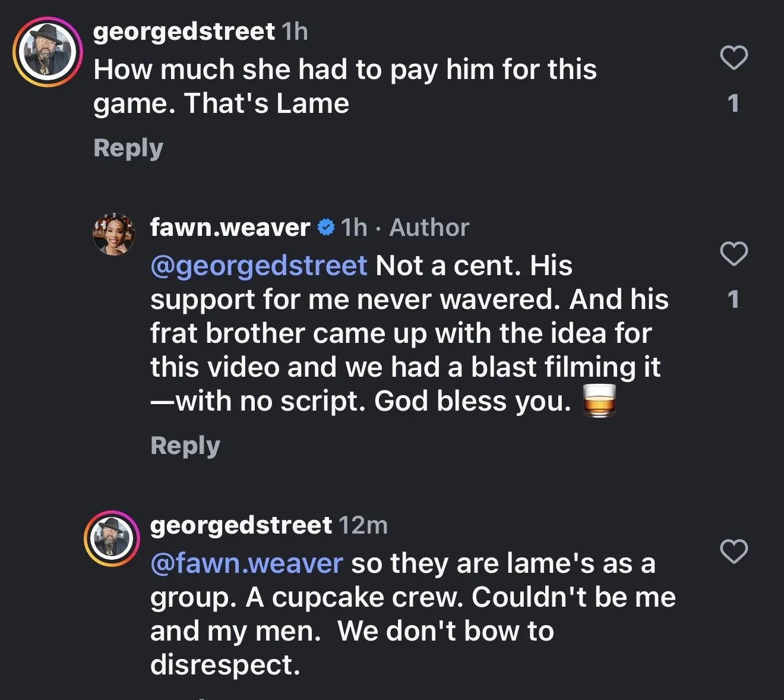
Task: View likes count on georgedstreet's first comment
Action: [734, 103]
